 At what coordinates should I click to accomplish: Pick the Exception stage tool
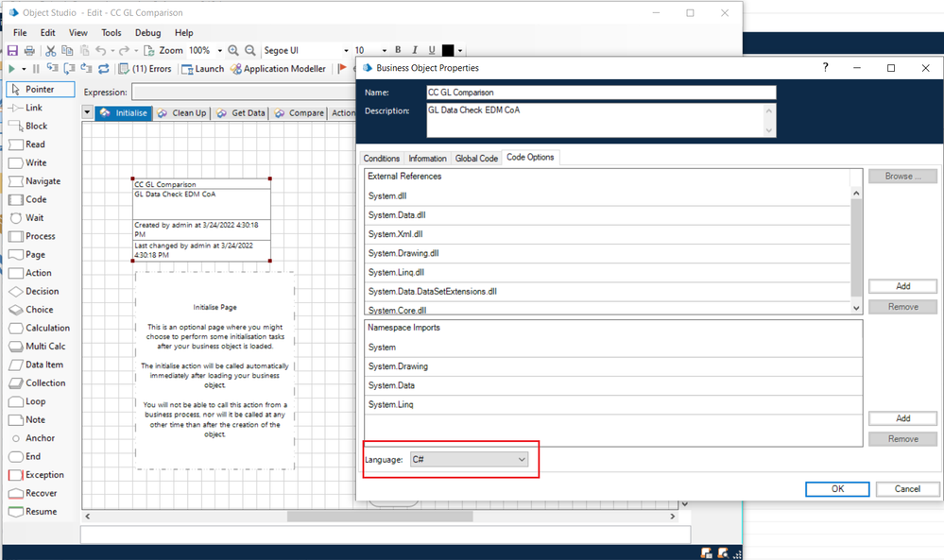[x=44, y=475]
